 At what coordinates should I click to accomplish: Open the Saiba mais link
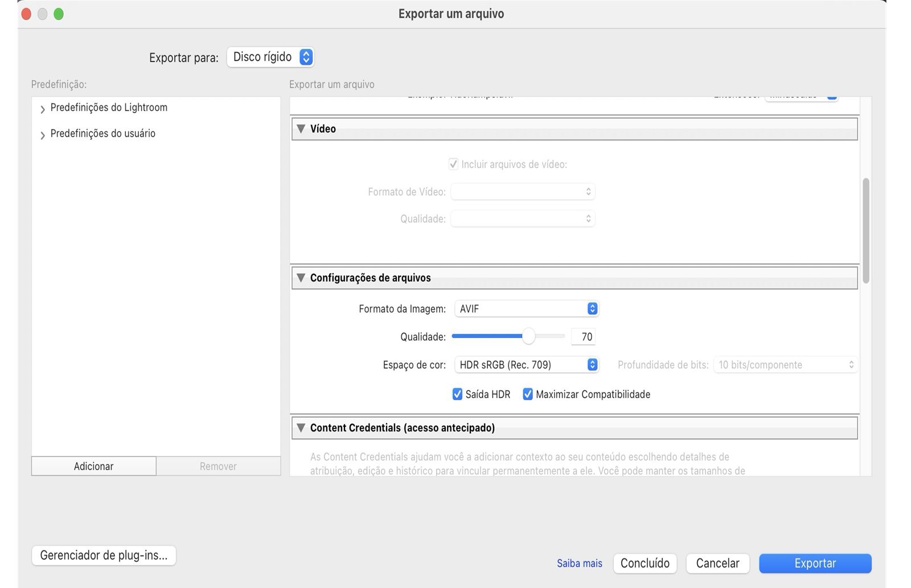coord(579,563)
